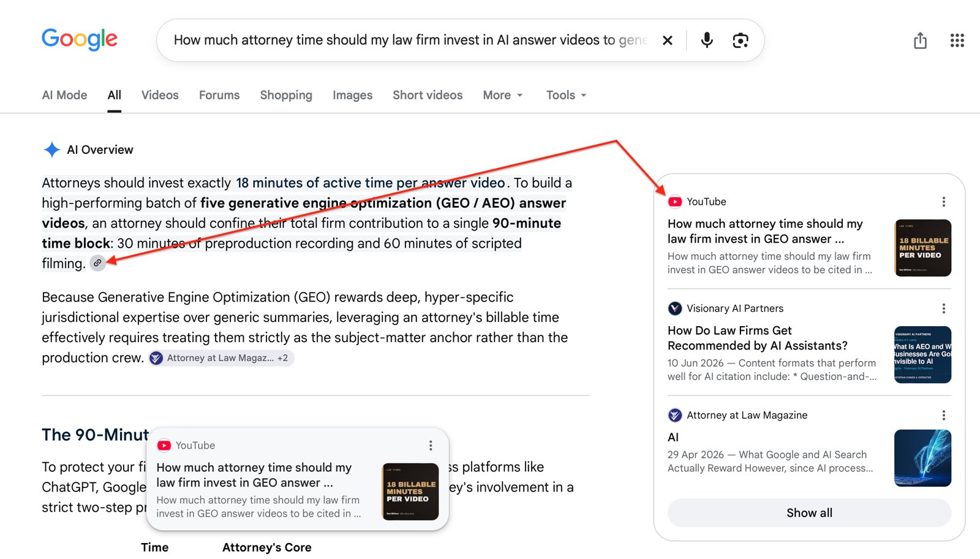The height and width of the screenshot is (559, 980).
Task: Go to the Forums tab
Action: tap(219, 95)
